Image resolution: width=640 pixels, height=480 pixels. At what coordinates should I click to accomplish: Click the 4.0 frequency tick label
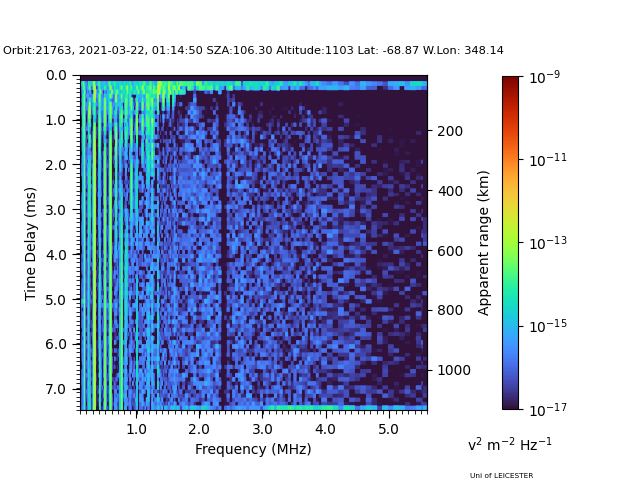point(325,429)
